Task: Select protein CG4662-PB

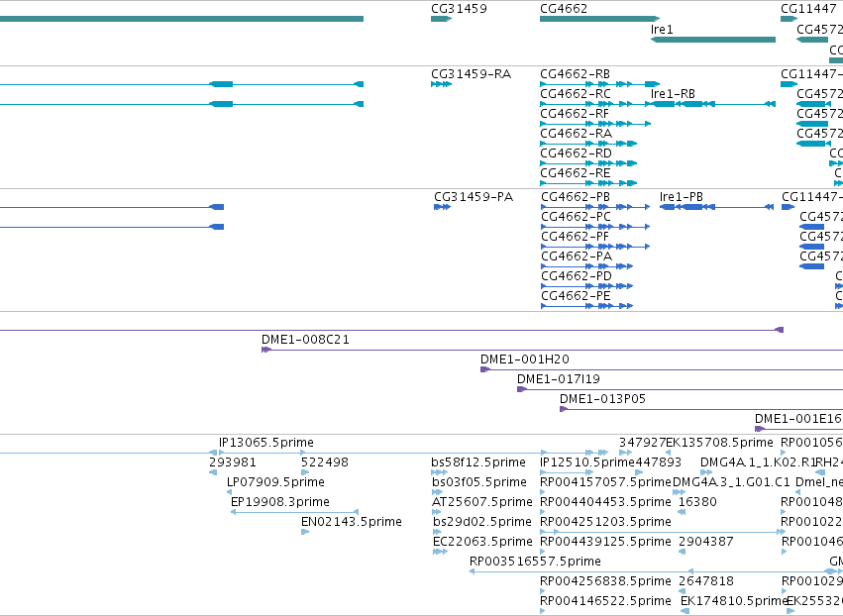Action: tap(576, 197)
